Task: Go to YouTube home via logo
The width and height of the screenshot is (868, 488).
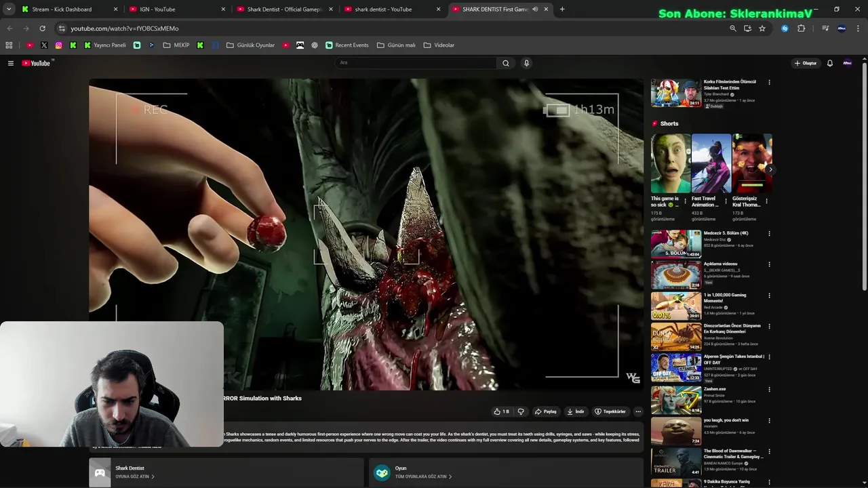Action: click(x=36, y=63)
